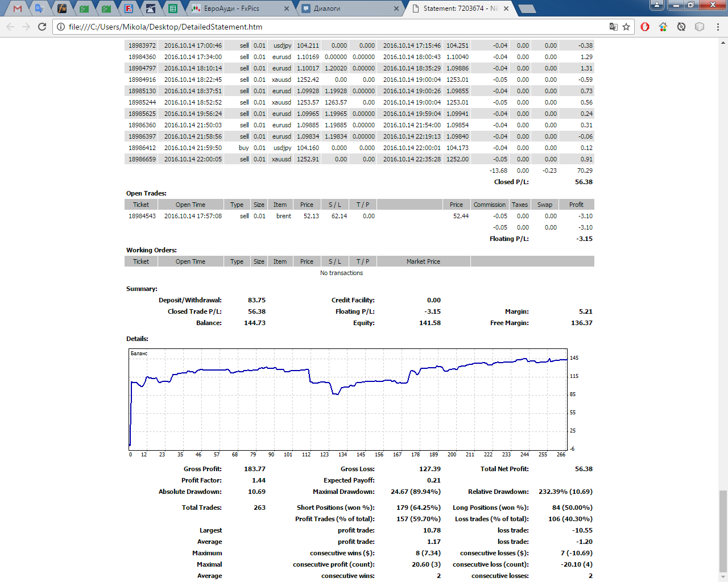
Task: Click the Short Positions value 179 (64.25%)
Action: [419, 508]
